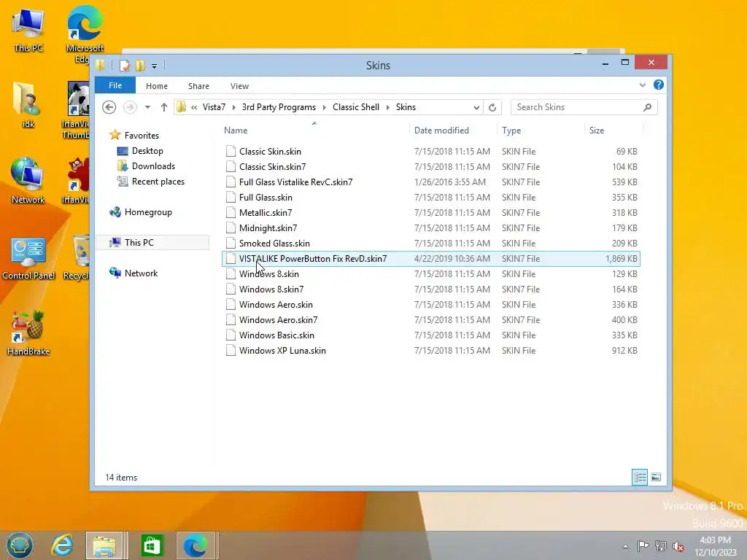Open the This PC desktop icon

coord(28,30)
